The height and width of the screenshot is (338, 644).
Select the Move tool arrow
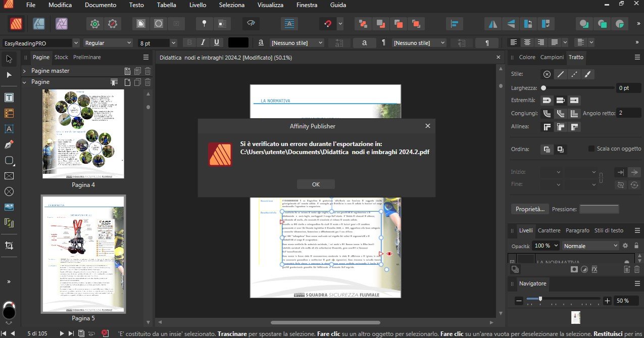click(9, 59)
